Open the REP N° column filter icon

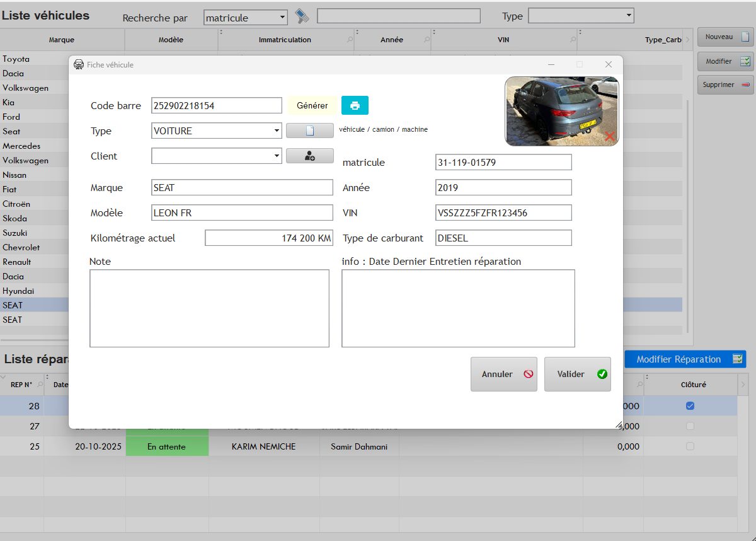point(39,384)
